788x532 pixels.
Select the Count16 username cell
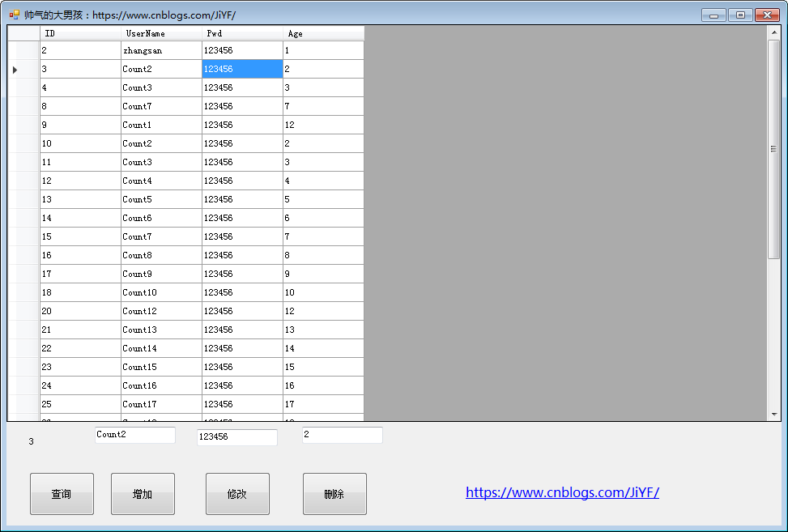click(161, 385)
